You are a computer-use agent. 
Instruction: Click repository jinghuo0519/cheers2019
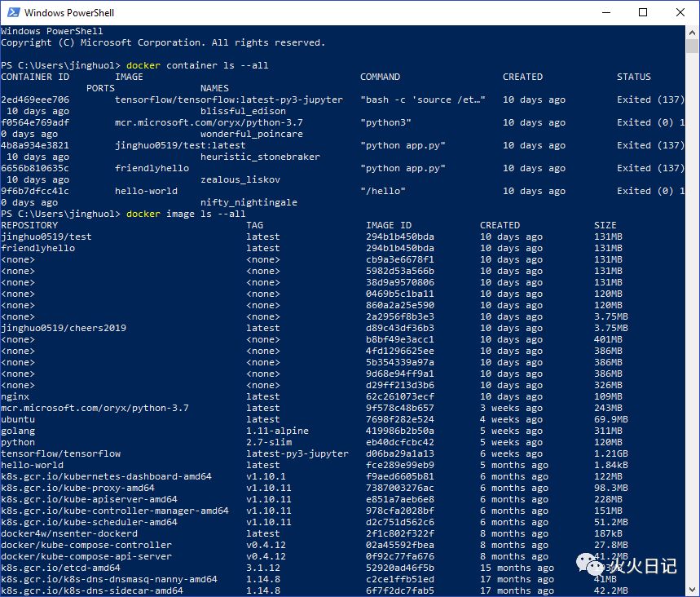click(64, 328)
